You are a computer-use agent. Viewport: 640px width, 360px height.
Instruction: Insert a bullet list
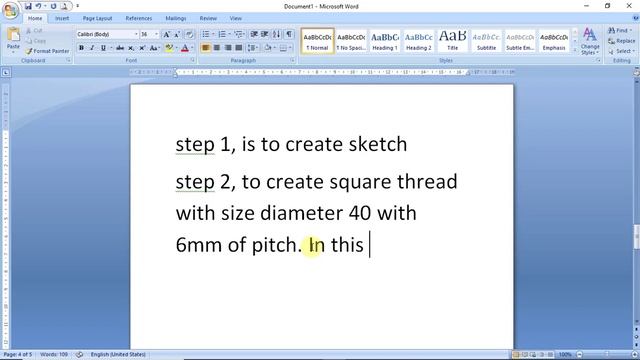tap(206, 34)
